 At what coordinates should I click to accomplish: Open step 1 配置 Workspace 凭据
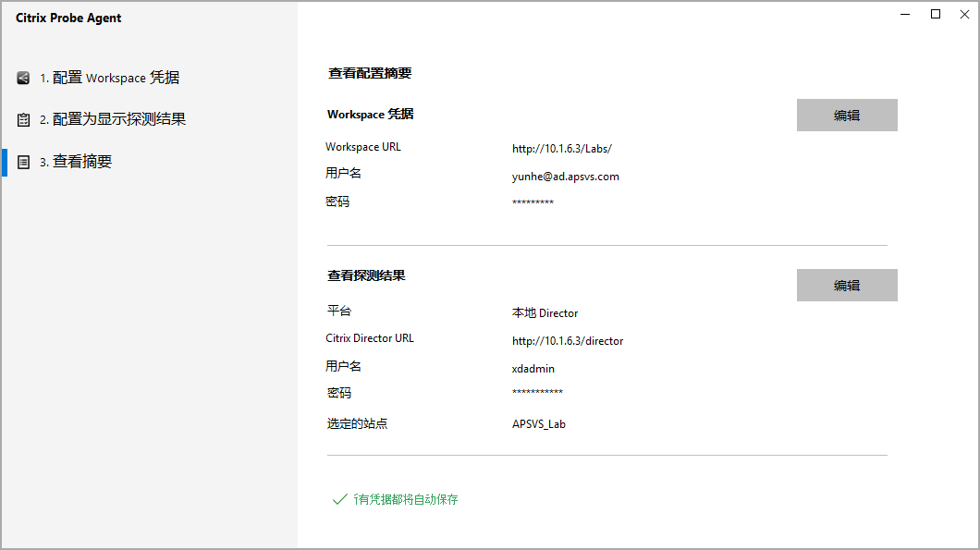(x=108, y=79)
